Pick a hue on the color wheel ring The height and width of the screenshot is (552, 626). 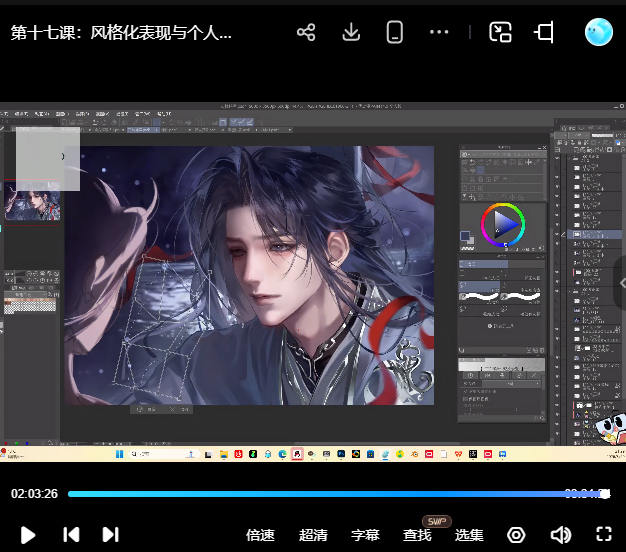pyautogui.click(x=503, y=205)
